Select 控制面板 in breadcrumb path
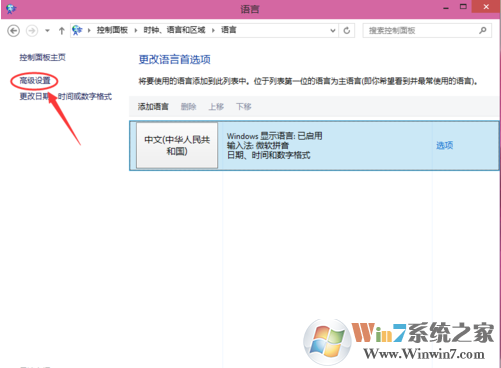 pos(112,30)
